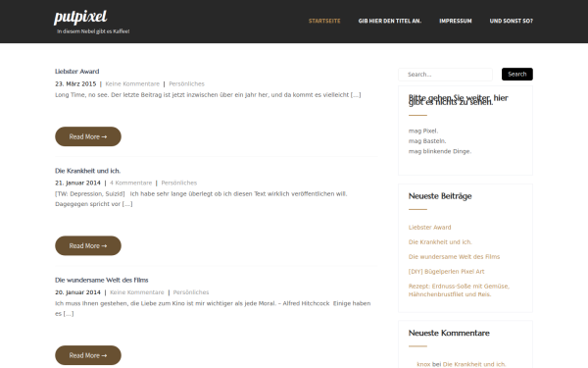The height and width of the screenshot is (368, 588).
Task: Click the 'Neueste Kommentare' widget heading
Action: [x=449, y=333]
